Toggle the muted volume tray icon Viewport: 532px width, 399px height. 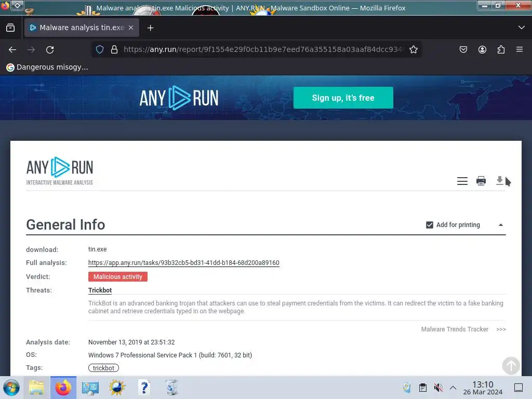coord(438,388)
